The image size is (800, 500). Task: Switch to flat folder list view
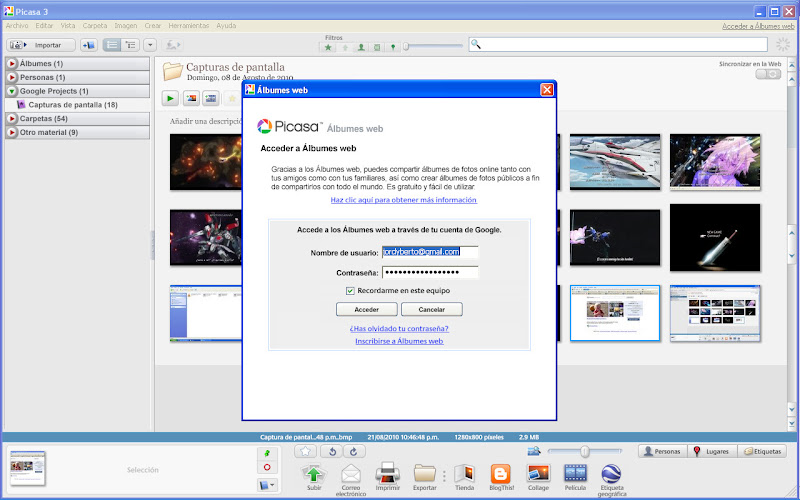tap(112, 45)
